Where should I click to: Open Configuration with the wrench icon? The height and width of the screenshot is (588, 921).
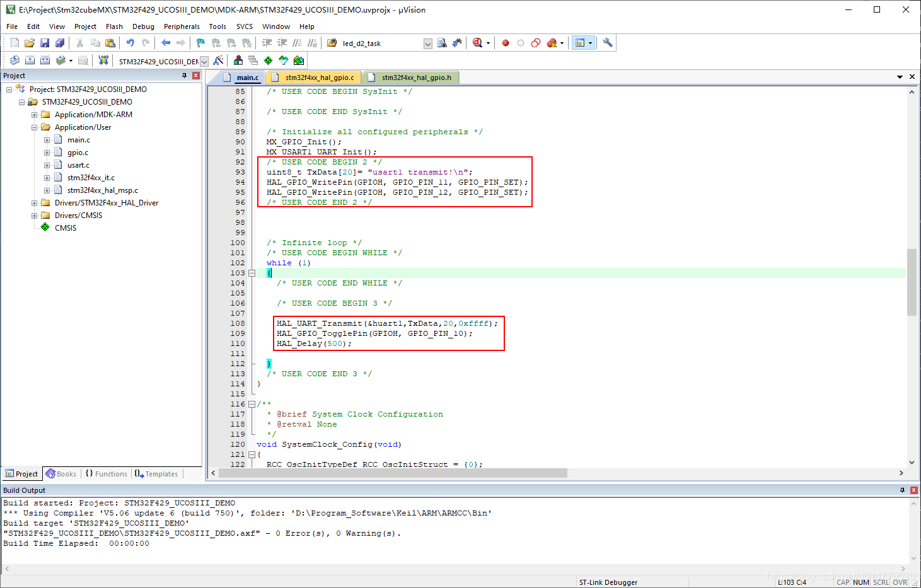tap(608, 43)
